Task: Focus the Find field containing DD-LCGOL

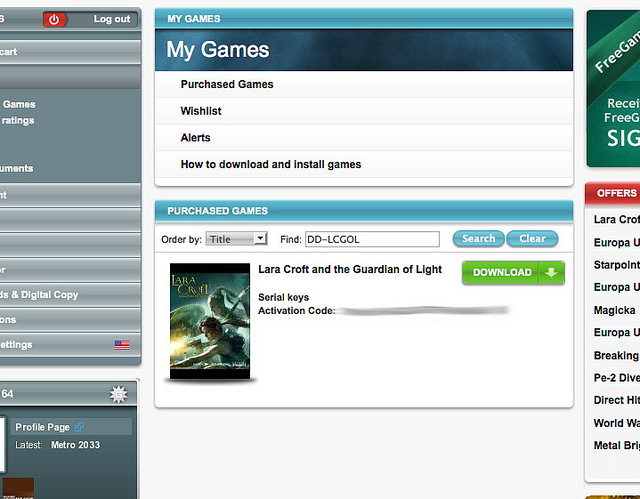Action: coord(372,239)
